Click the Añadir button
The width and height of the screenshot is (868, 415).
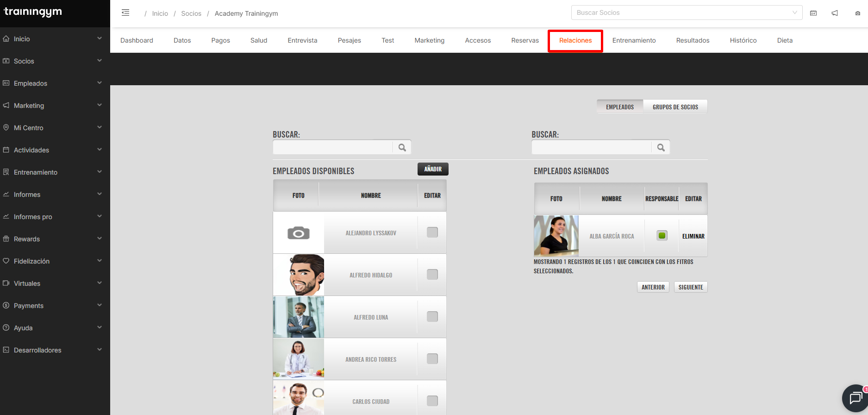(x=433, y=169)
